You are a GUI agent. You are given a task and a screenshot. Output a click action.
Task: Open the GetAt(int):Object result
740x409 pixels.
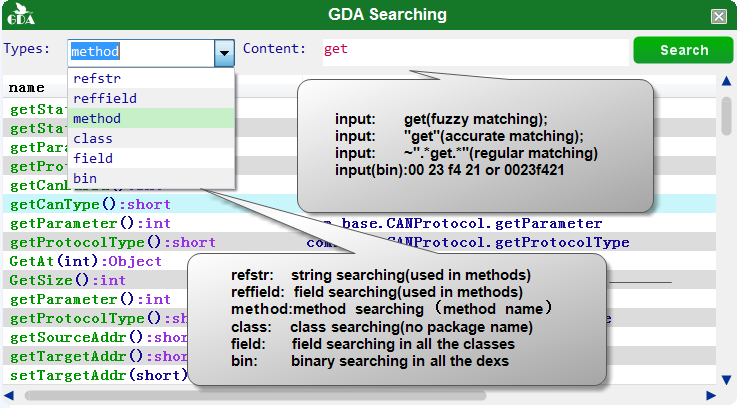point(85,261)
